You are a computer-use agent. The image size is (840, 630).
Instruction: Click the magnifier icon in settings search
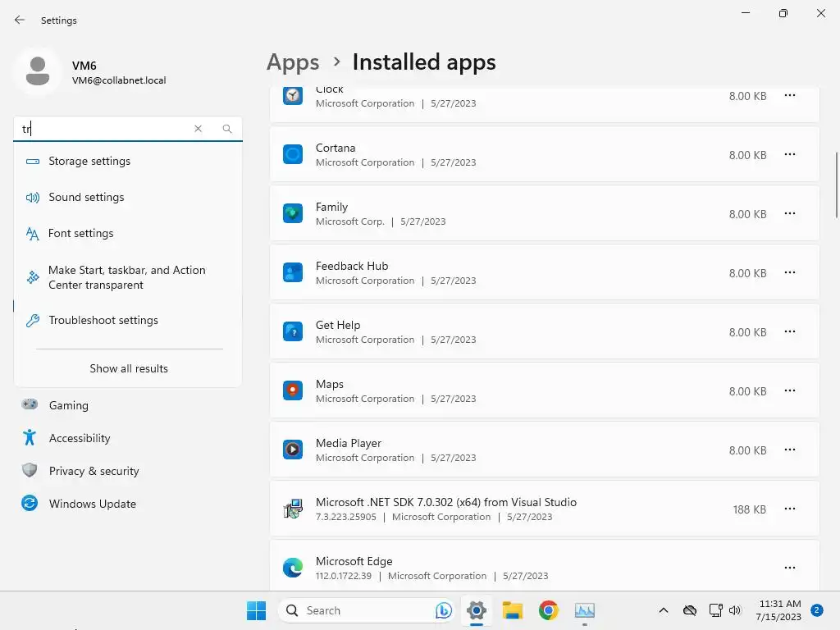tap(227, 129)
